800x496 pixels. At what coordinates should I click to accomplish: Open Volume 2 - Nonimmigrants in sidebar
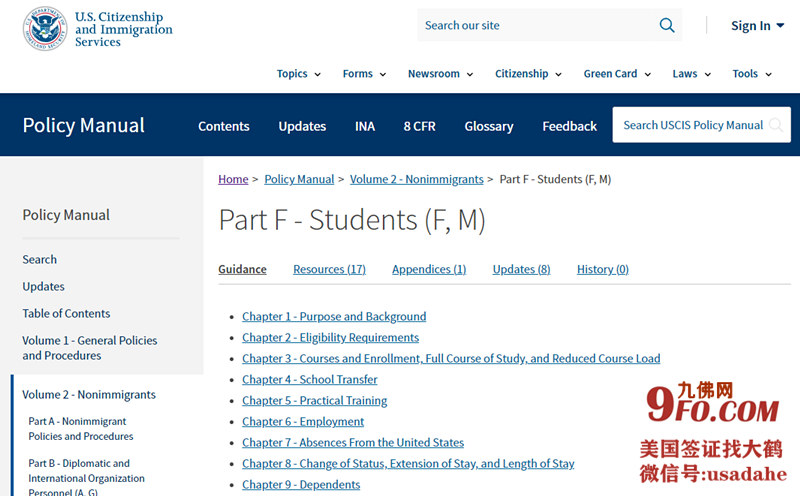[x=89, y=394]
